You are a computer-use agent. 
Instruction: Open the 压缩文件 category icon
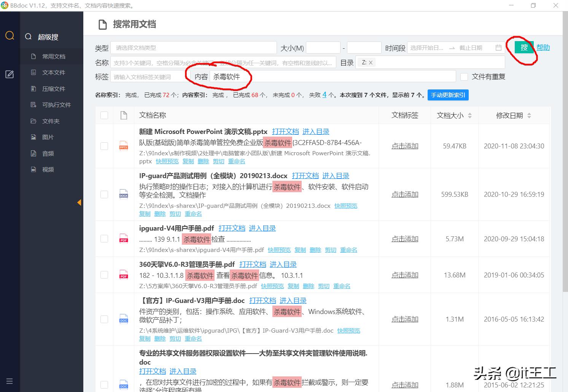click(x=33, y=89)
